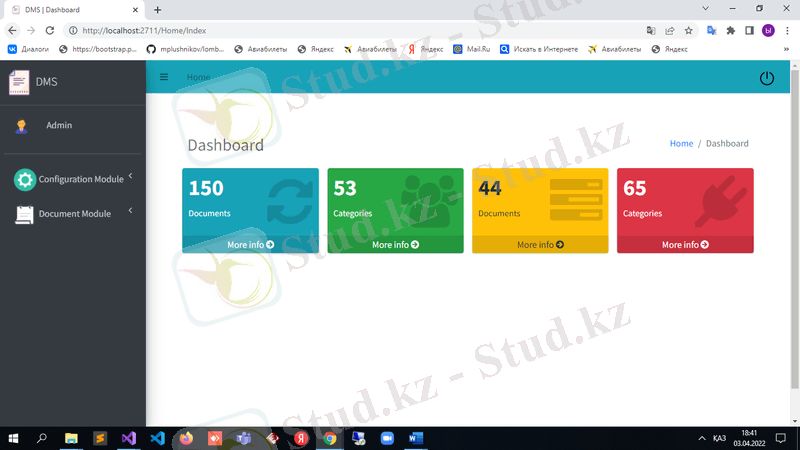Toggle sidebar with hamburger menu icon
Viewport: 800px width, 450px height.
click(164, 77)
